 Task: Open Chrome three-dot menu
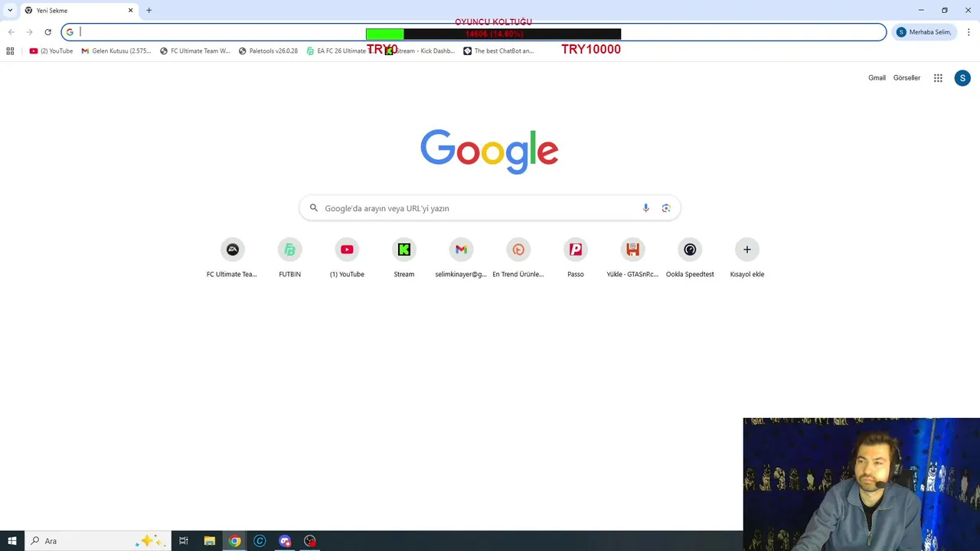pyautogui.click(x=969, y=32)
